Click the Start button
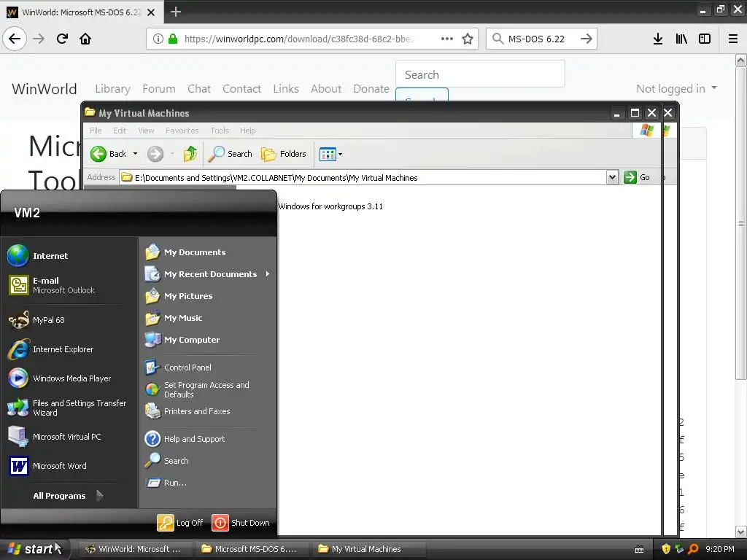 coord(35,549)
